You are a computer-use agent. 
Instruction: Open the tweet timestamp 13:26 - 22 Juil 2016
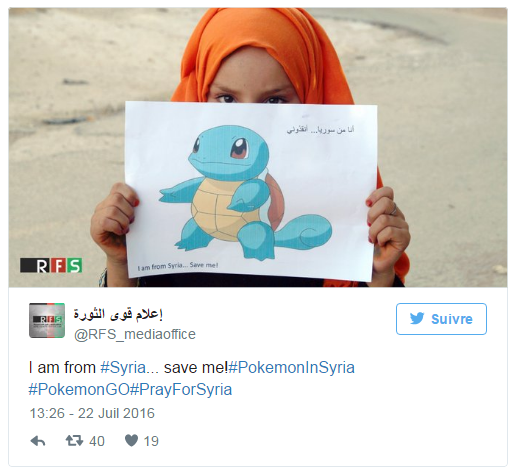coord(92,413)
